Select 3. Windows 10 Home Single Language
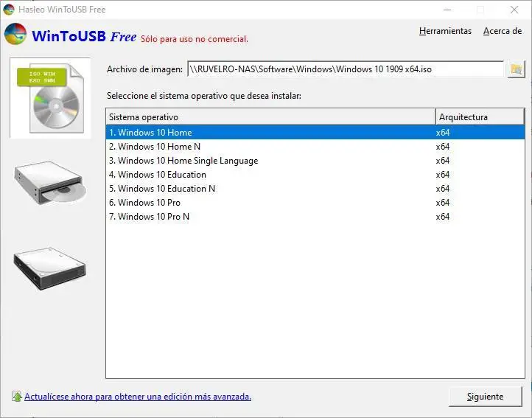Viewport: 532px width, 418px height. pos(315,161)
